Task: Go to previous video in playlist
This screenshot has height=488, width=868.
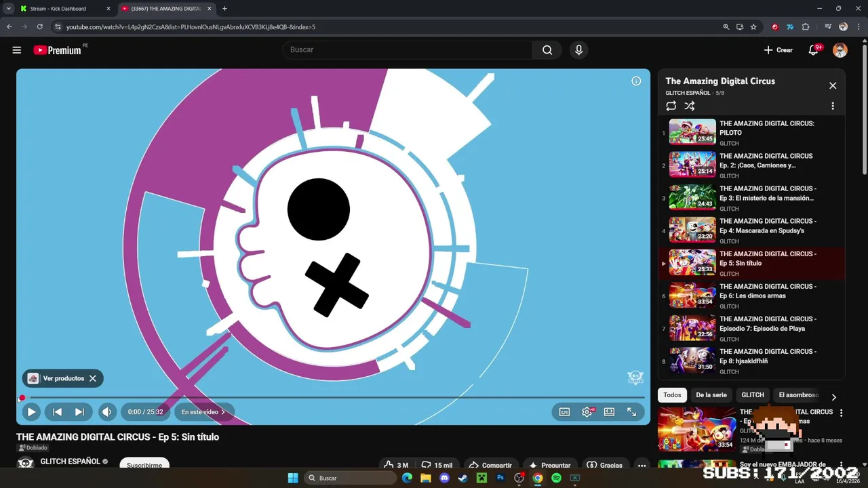Action: [x=57, y=411]
